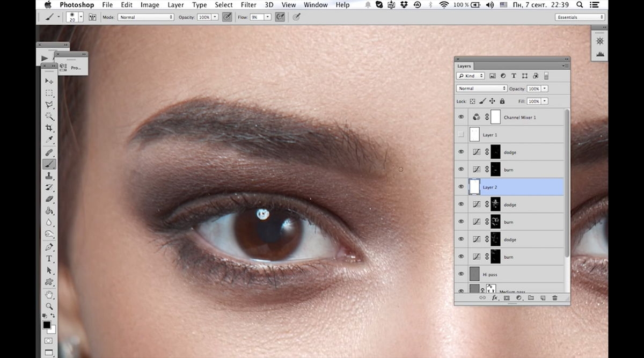
Task: Toggle lock all for layer
Action: coord(502,101)
